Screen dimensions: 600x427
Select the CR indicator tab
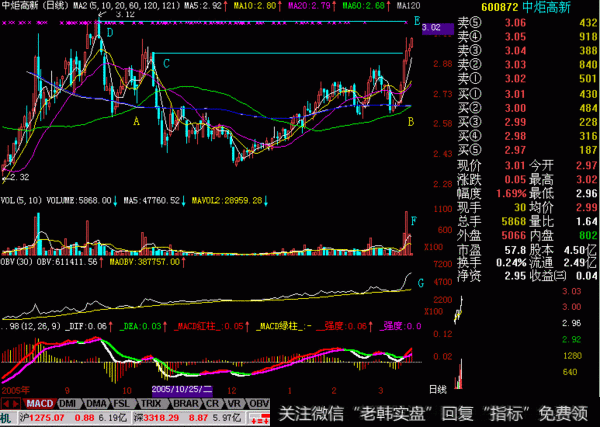(210, 403)
